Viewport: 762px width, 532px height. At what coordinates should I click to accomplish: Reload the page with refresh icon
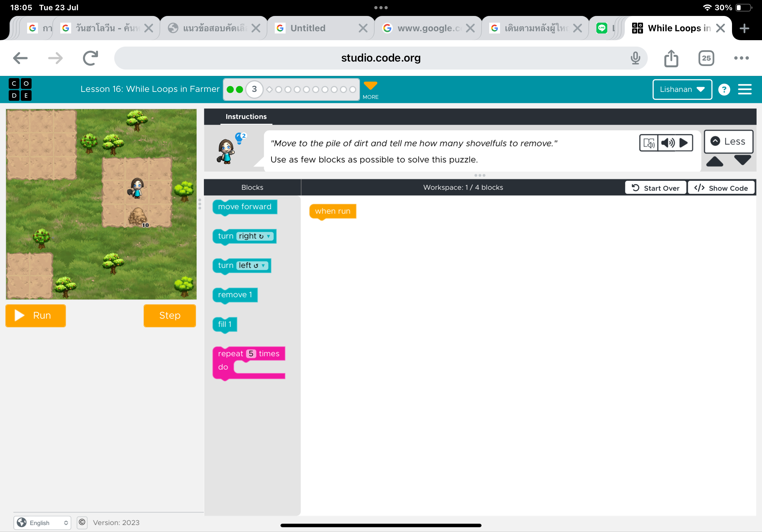[90, 58]
